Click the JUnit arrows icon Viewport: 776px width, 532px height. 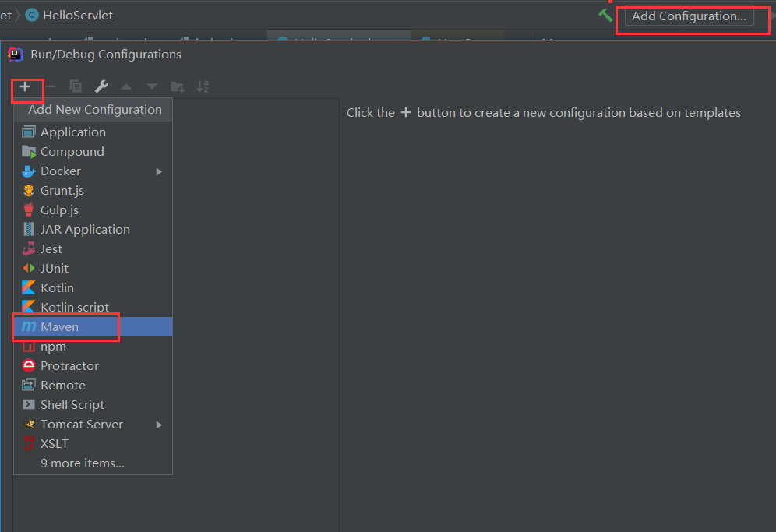coord(29,268)
